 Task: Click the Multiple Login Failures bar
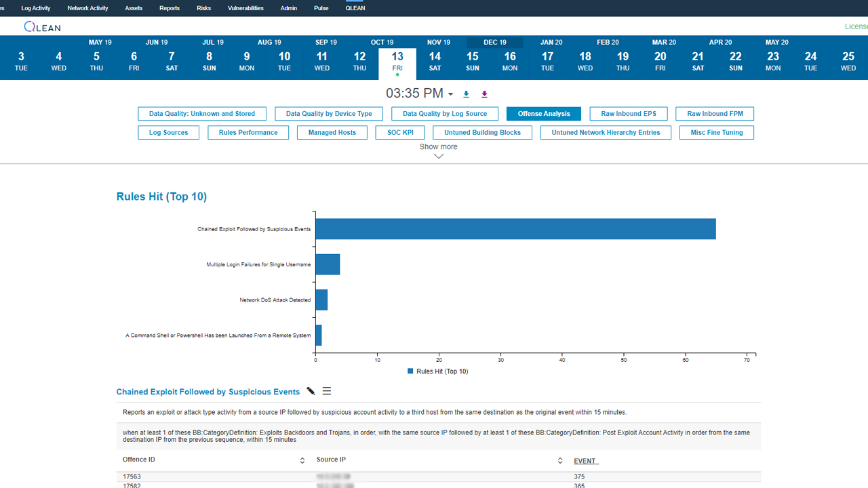(328, 264)
